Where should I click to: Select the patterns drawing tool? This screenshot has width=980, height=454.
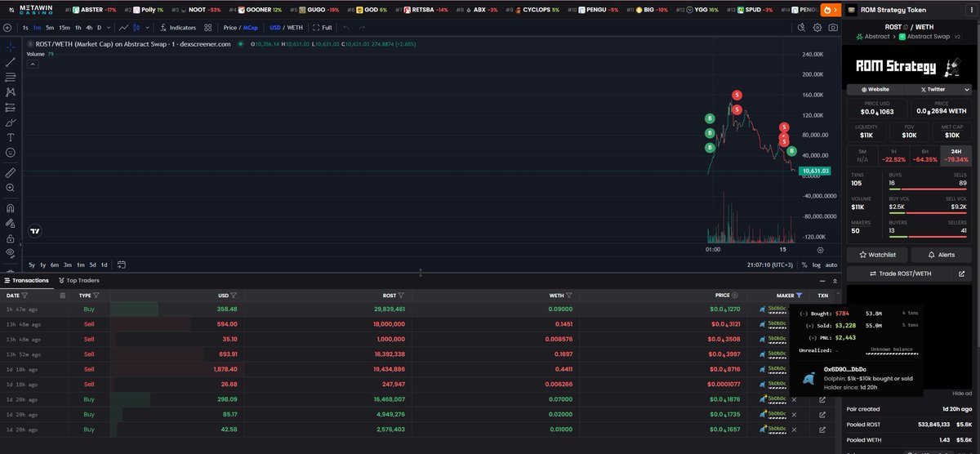[10, 92]
